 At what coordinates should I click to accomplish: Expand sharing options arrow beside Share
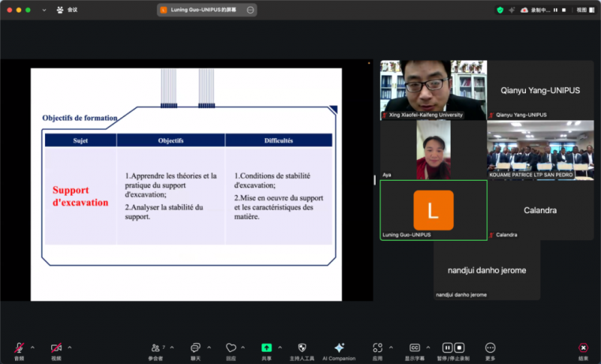click(280, 347)
